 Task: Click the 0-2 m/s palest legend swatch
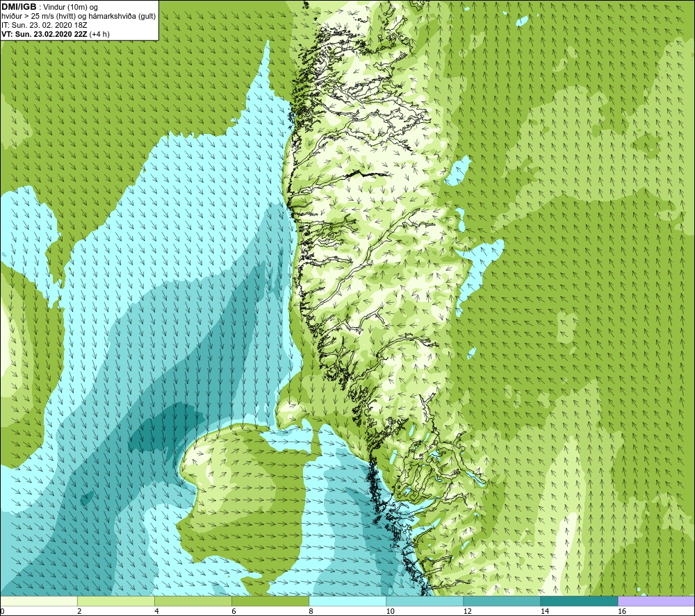pyautogui.click(x=38, y=601)
